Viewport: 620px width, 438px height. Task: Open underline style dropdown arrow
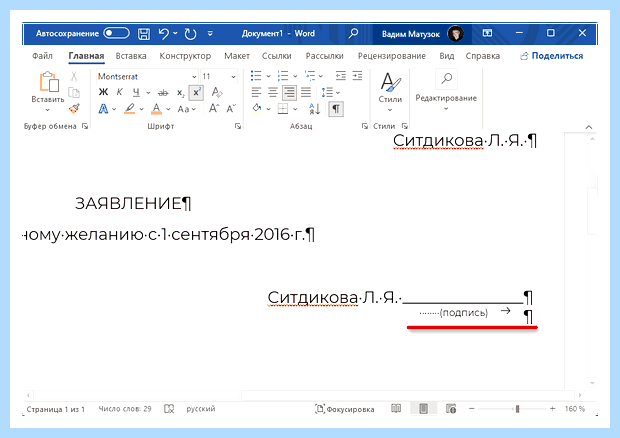pos(148,93)
